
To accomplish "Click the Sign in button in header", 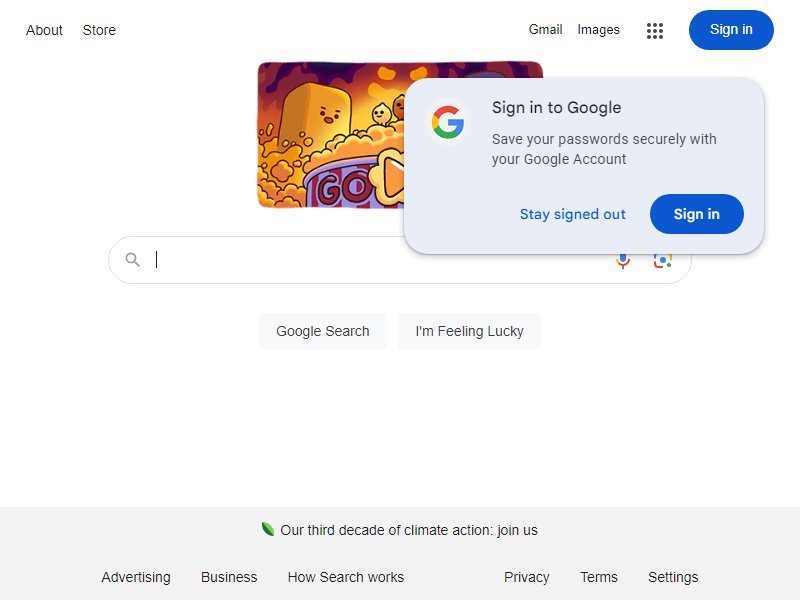I will (731, 30).
